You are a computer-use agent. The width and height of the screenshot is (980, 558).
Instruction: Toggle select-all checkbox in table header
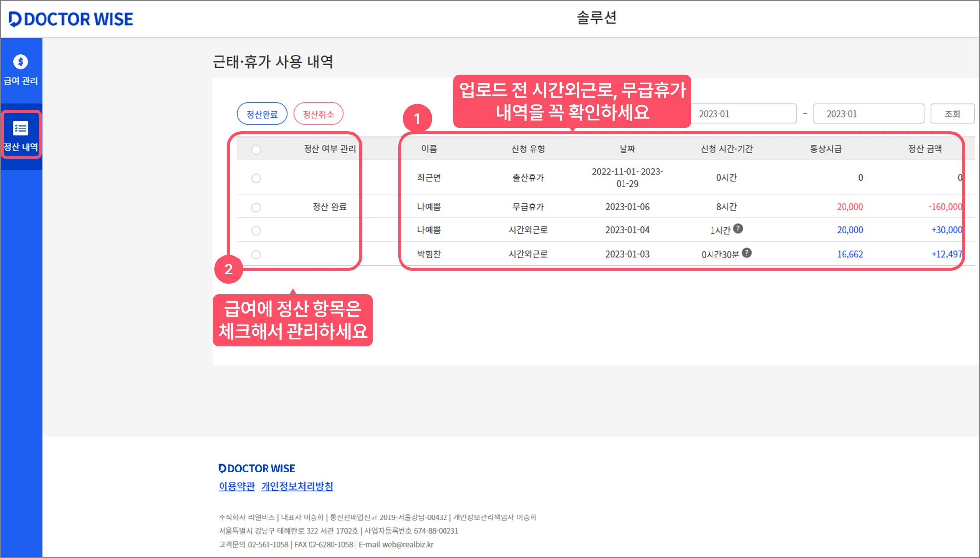(x=256, y=149)
